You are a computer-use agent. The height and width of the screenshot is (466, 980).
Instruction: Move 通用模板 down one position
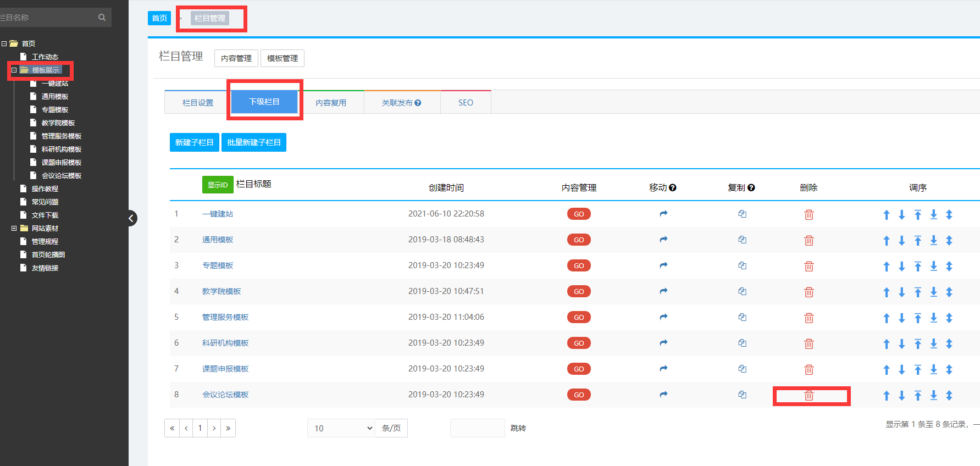point(902,241)
